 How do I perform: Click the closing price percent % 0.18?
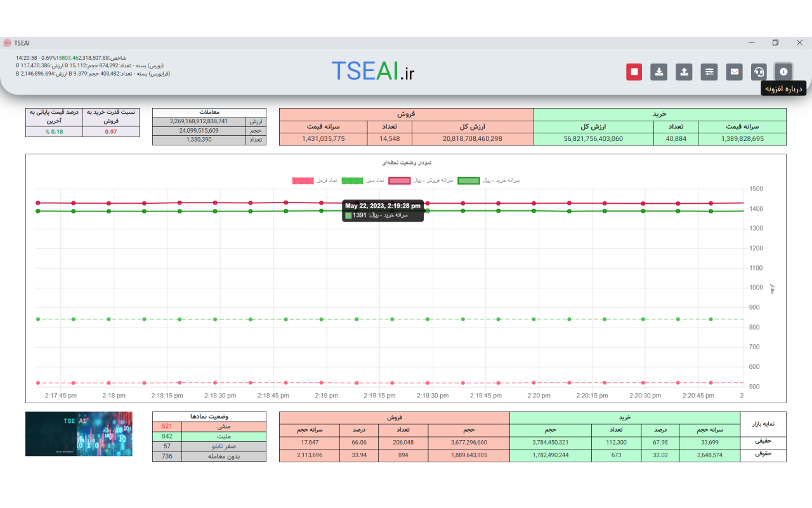click(54, 132)
